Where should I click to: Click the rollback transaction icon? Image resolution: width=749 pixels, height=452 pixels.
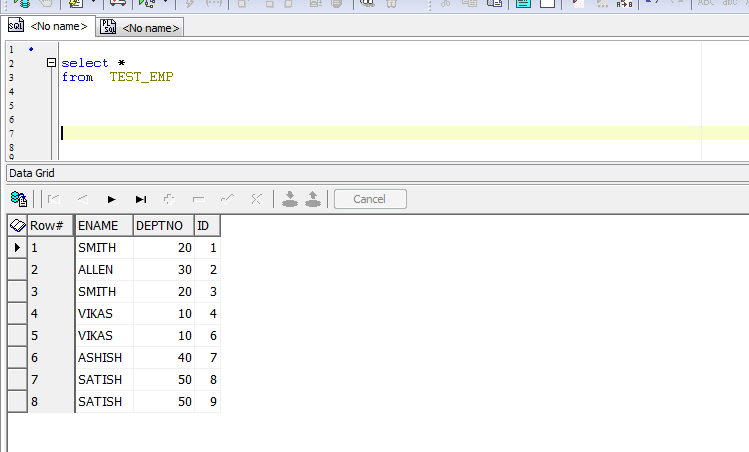[x=312, y=199]
